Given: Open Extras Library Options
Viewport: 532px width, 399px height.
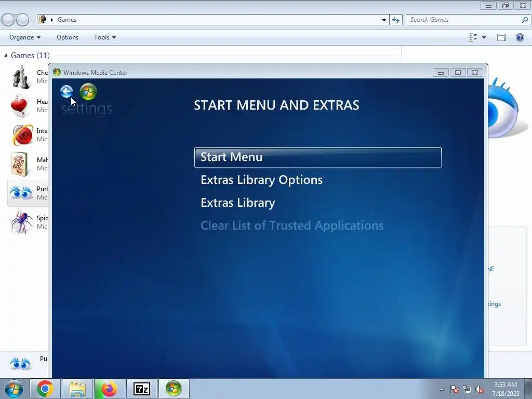Looking at the screenshot, I should (262, 180).
